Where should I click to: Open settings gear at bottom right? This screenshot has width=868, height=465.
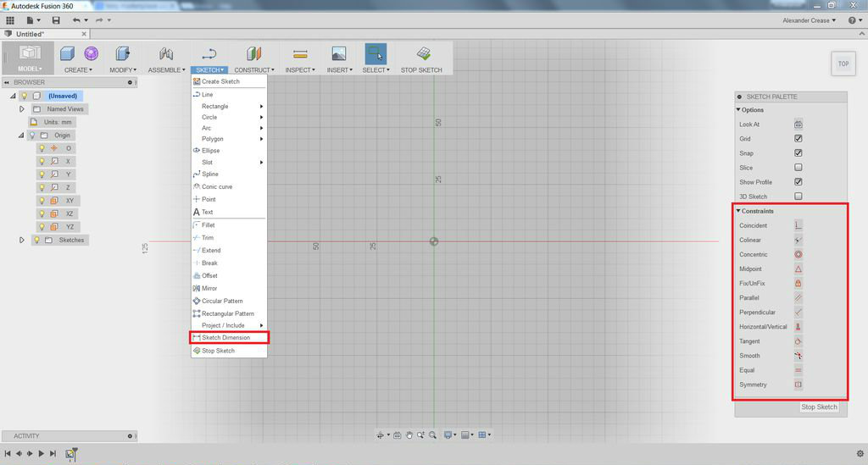(860, 453)
